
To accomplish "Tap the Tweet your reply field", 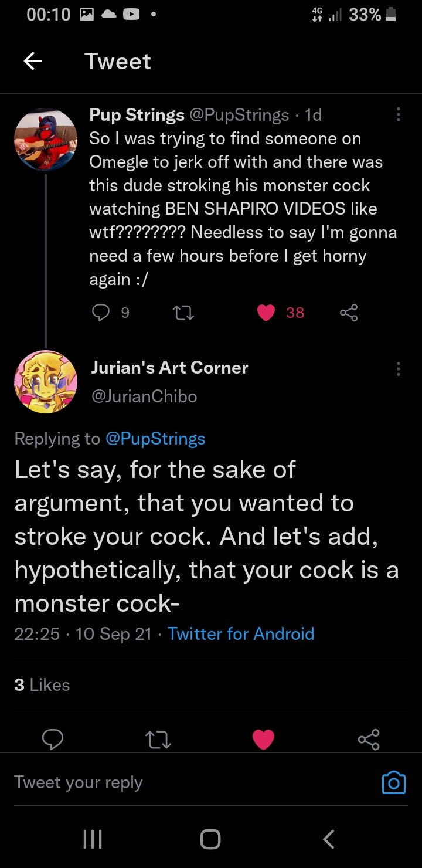I will click(176, 782).
